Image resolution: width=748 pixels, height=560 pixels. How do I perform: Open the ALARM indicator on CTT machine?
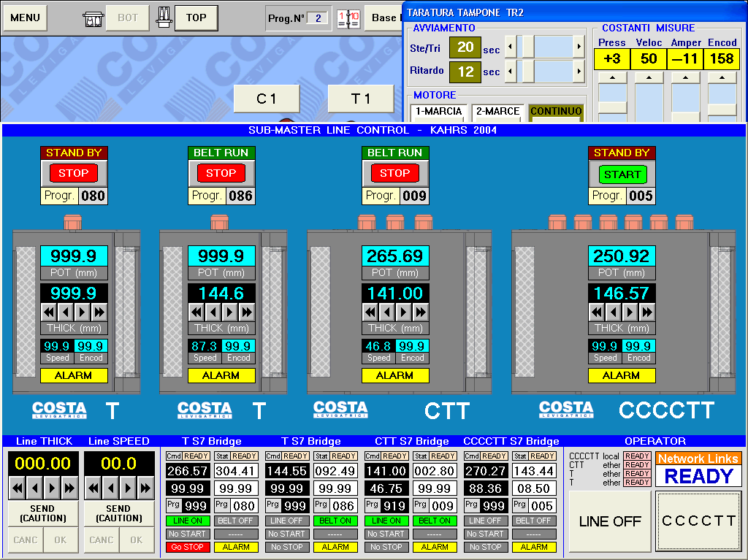pos(394,376)
